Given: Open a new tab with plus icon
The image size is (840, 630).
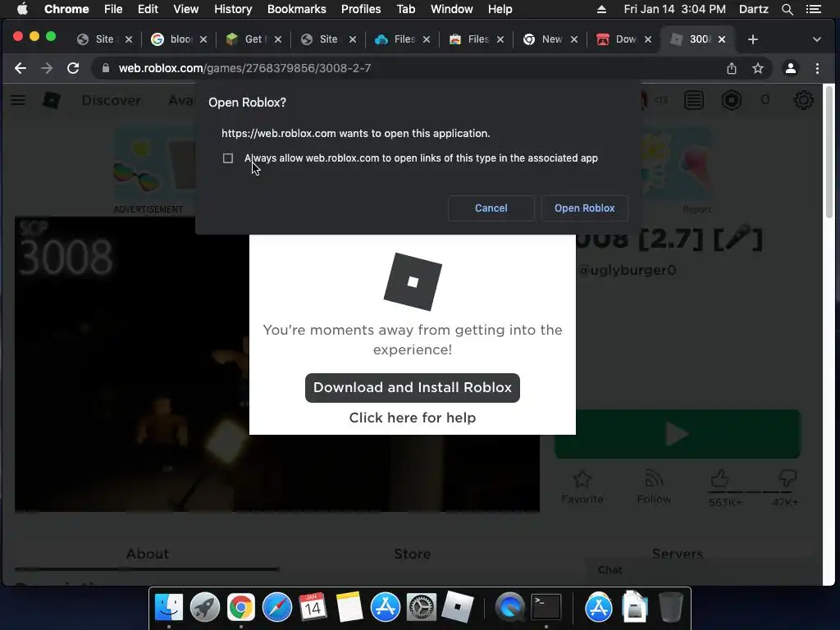Looking at the screenshot, I should (753, 39).
